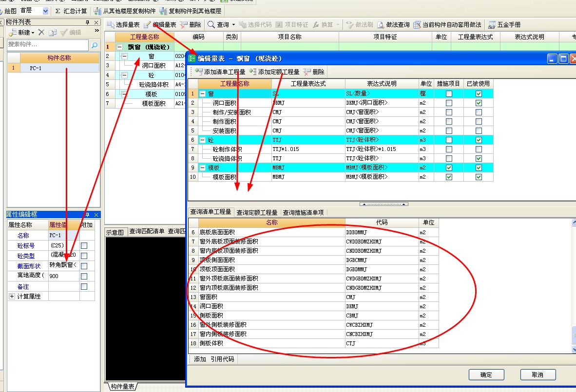This screenshot has height=392, width=576.
Task: Collapse the 窗 row in dialog table
Action: click(x=202, y=93)
